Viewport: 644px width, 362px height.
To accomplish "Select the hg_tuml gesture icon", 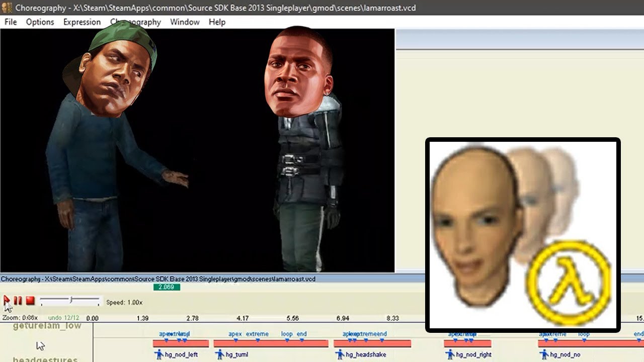I will point(219,354).
